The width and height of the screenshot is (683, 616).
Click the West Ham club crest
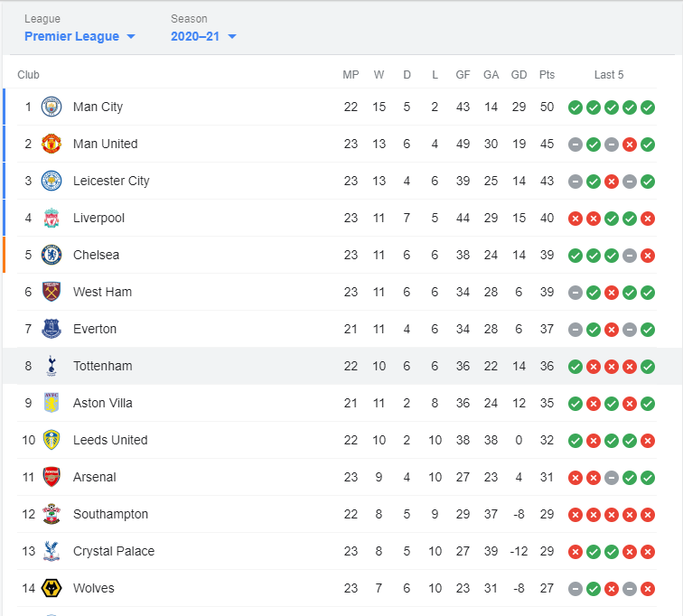[51, 292]
